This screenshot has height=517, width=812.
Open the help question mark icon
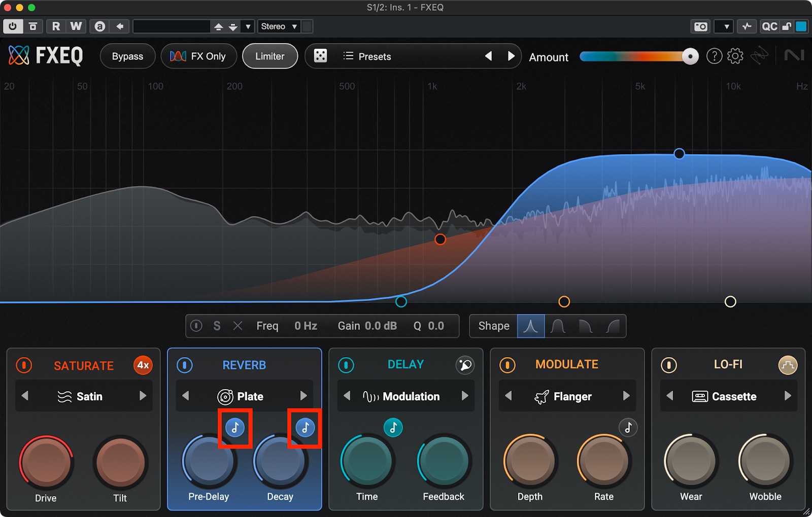pos(714,56)
